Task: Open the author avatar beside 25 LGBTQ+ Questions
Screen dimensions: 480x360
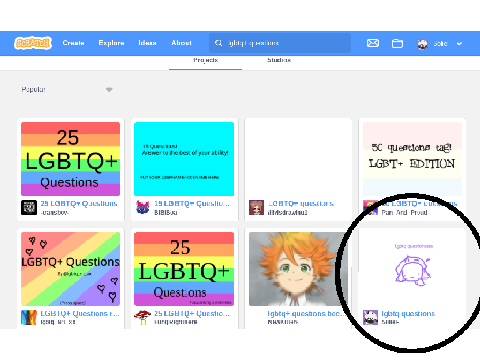Action: point(29,207)
